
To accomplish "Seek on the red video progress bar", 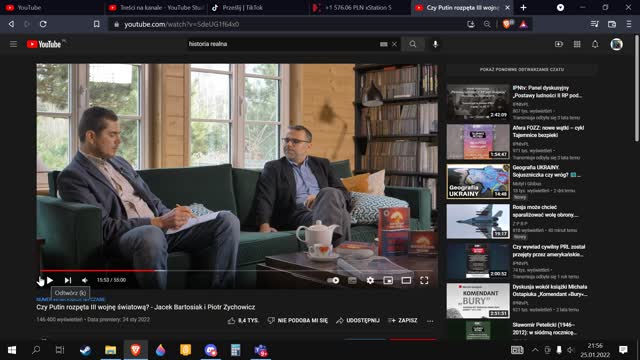I will click(x=238, y=271).
